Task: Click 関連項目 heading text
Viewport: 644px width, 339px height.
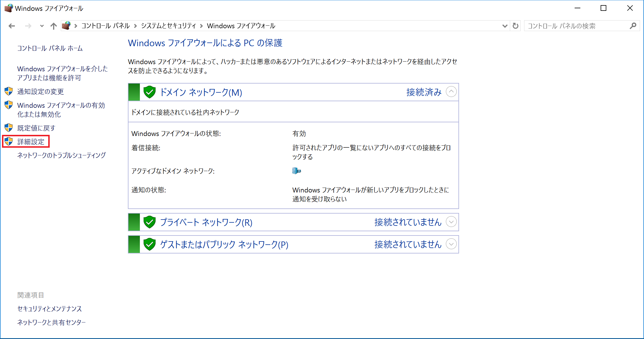Action: pyautogui.click(x=31, y=295)
